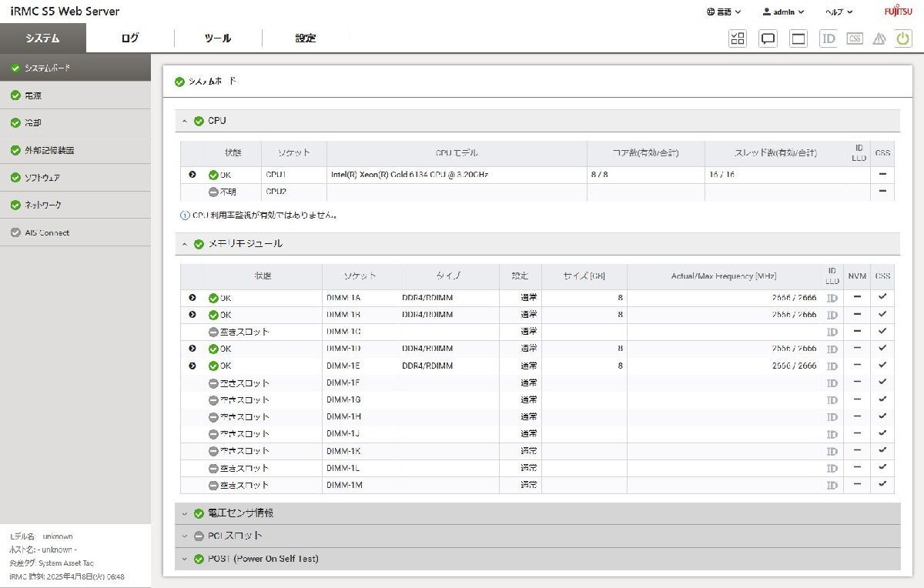Click the green OK status icon for DIMM-1E

click(x=213, y=366)
